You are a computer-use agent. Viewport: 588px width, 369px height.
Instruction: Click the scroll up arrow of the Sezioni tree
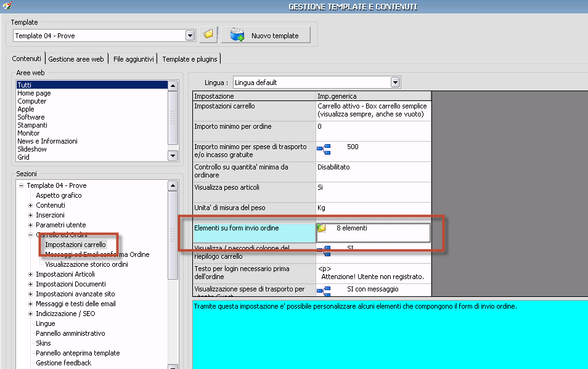point(173,186)
